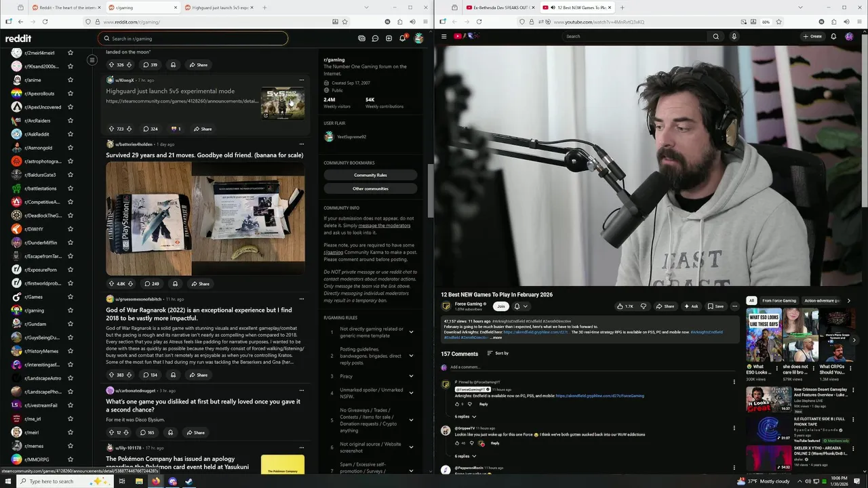Expand 6 replies under GrippeeTV comment
Viewport: 868px width, 488px height.
[465, 456]
